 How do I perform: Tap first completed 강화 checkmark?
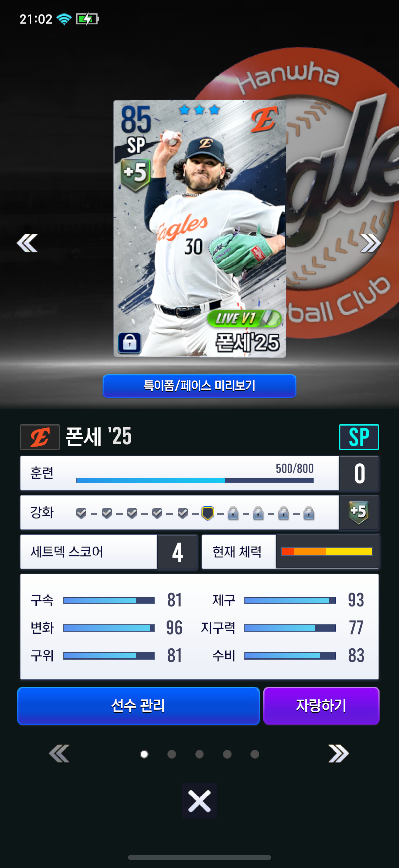pos(81,513)
